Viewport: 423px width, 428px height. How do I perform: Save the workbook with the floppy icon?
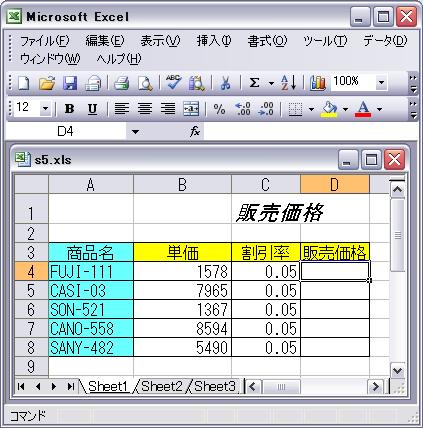point(70,83)
